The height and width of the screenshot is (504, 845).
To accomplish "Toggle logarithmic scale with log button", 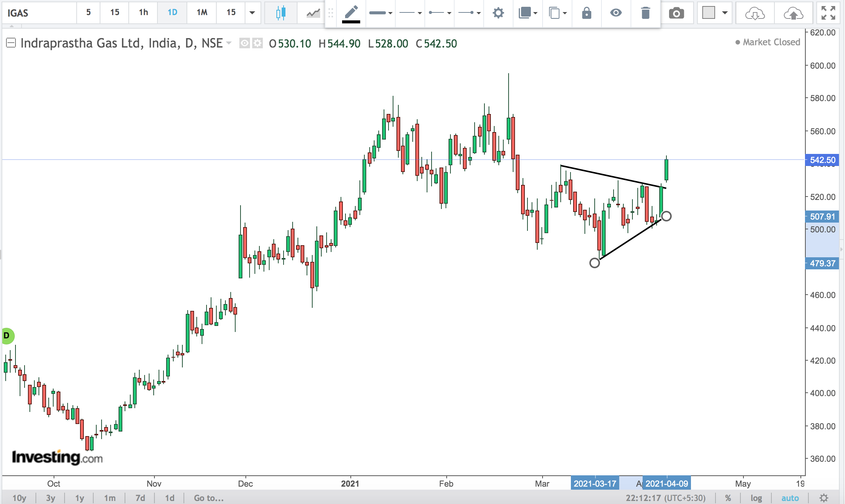I will coord(756,498).
